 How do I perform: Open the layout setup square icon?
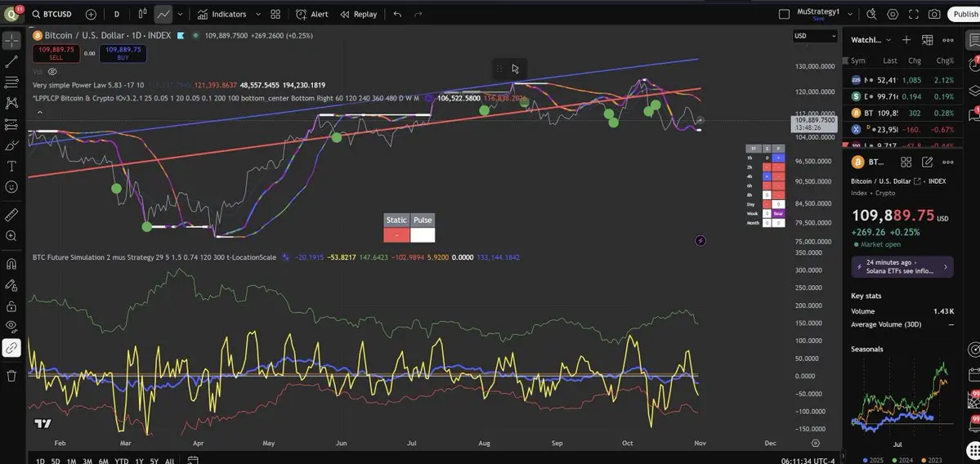(x=784, y=14)
